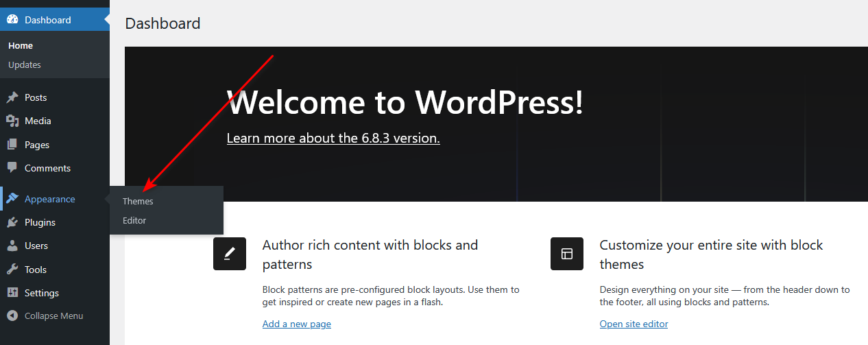Click layout icon beside 'Customize your entire site'
Viewport: 868px width, 345px height.
567,254
